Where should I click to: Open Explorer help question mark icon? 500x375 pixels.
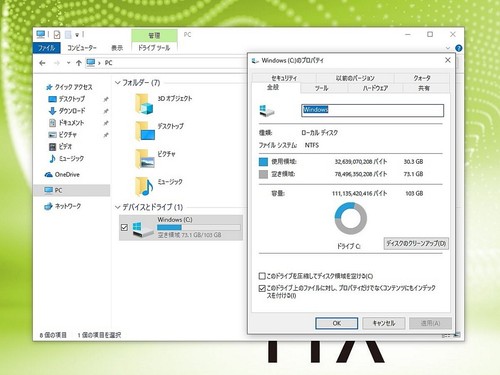(x=459, y=48)
